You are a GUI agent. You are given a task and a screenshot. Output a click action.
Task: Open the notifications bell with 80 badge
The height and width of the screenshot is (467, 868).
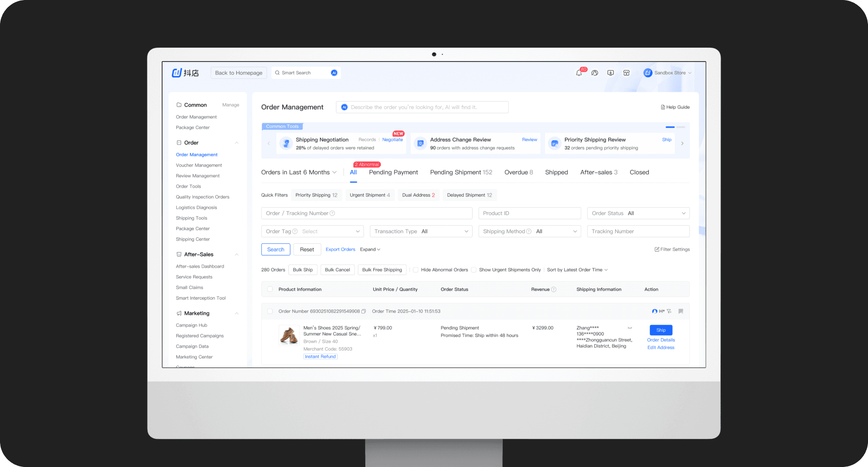click(579, 73)
